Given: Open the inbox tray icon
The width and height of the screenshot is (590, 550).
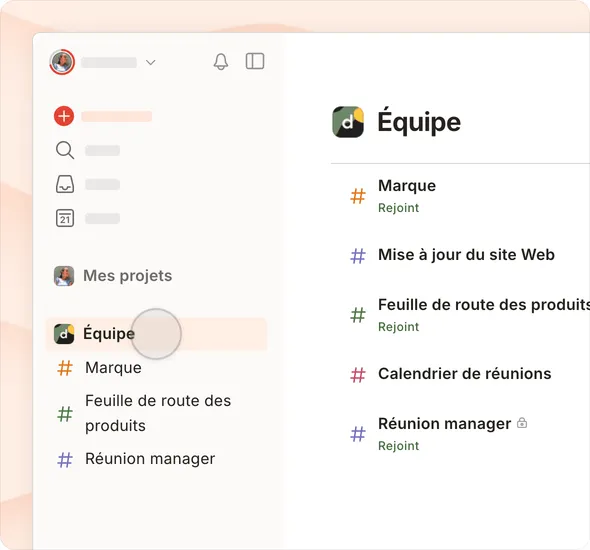Looking at the screenshot, I should (x=65, y=184).
